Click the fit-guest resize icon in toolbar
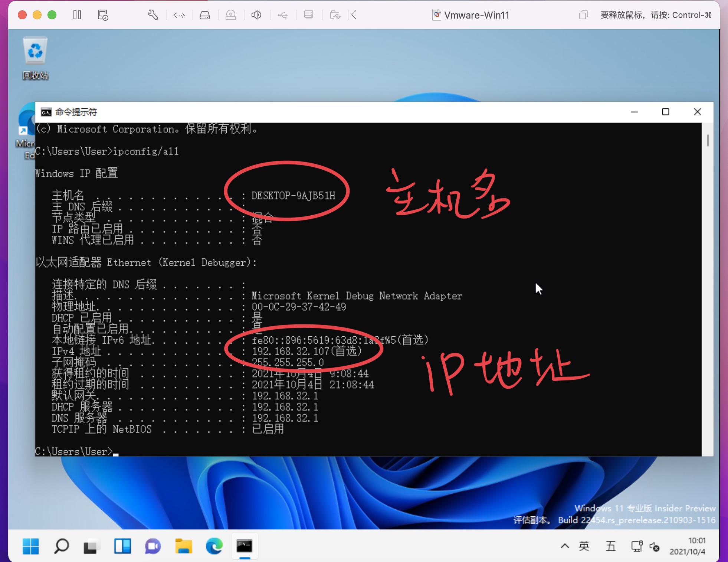This screenshot has height=562, width=728. pos(179,15)
